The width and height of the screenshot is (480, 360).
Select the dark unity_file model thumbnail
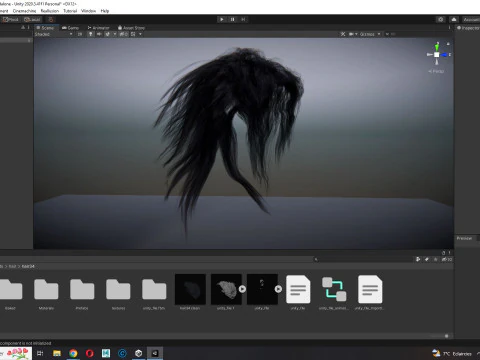click(262, 289)
